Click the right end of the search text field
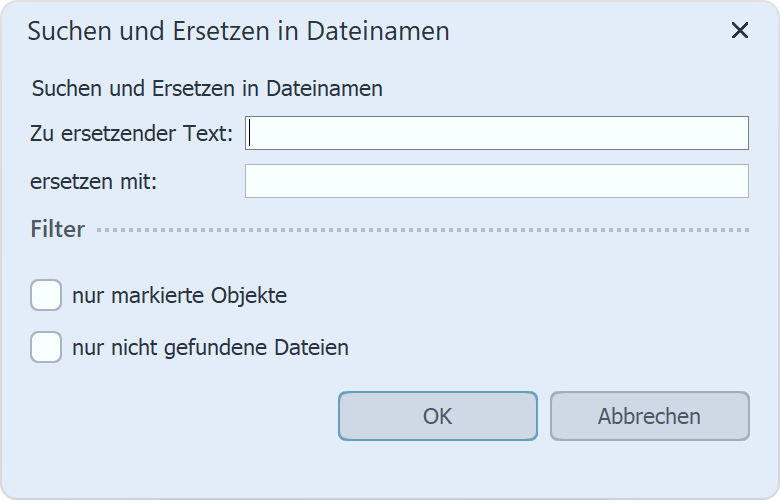This screenshot has width=780, height=500. pos(735,133)
